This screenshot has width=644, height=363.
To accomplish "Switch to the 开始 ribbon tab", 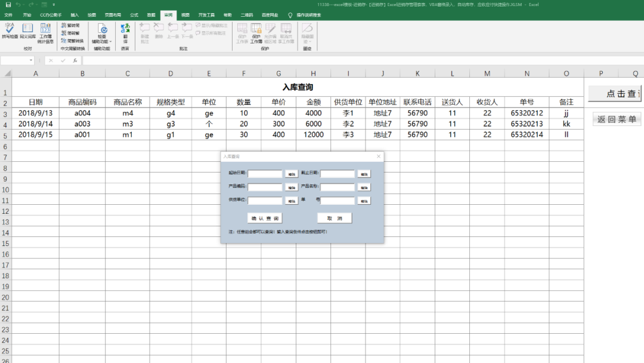I will 27,15.
